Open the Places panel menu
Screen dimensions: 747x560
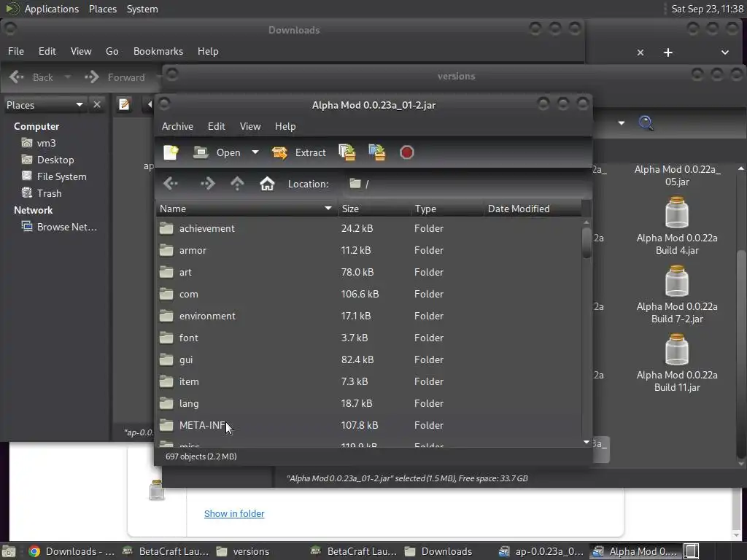click(x=102, y=9)
